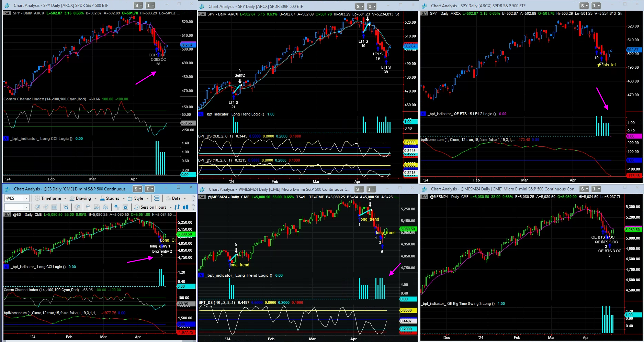Open the I dropdown in SPY QE BTS window
644x342 pixels.
click(596, 5)
